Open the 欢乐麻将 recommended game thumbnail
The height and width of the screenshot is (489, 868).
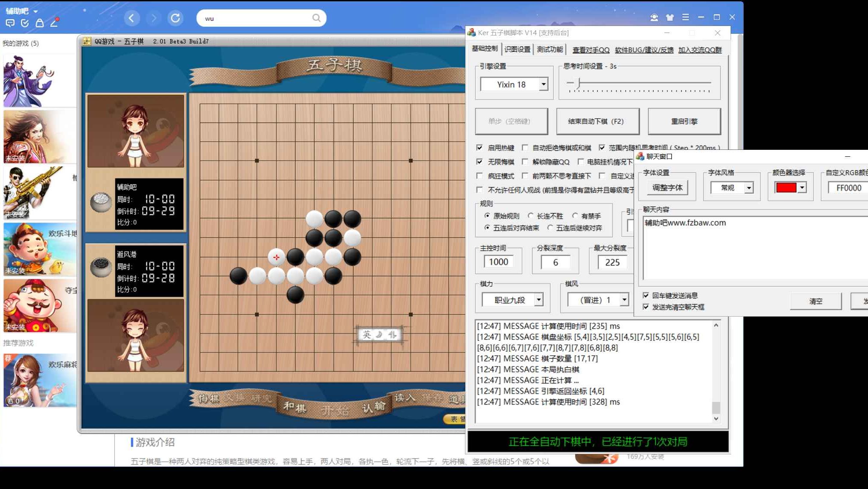click(x=40, y=380)
